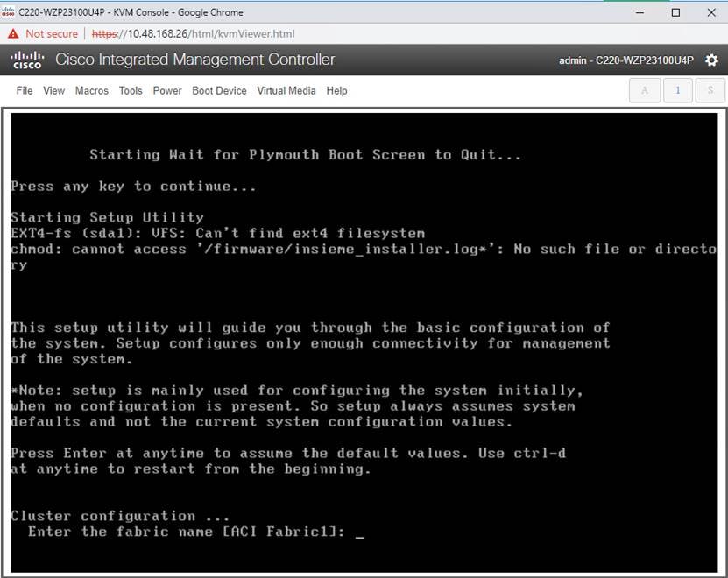
Task: Toggle the 1 Num Lock indicator button
Action: point(678,90)
